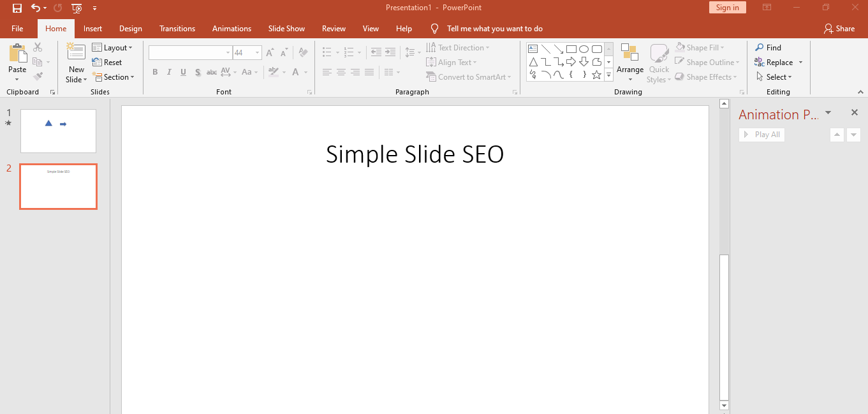
Task: Click the Center alignment icon
Action: (341, 72)
